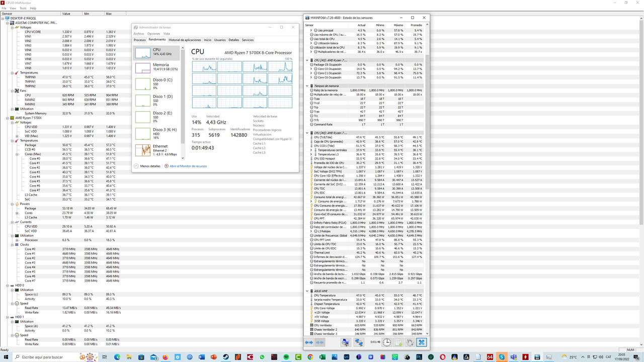The width and height of the screenshot is (644, 362).
Task: Switch to the Servicios tab in Task Manager
Action: (x=248, y=40)
